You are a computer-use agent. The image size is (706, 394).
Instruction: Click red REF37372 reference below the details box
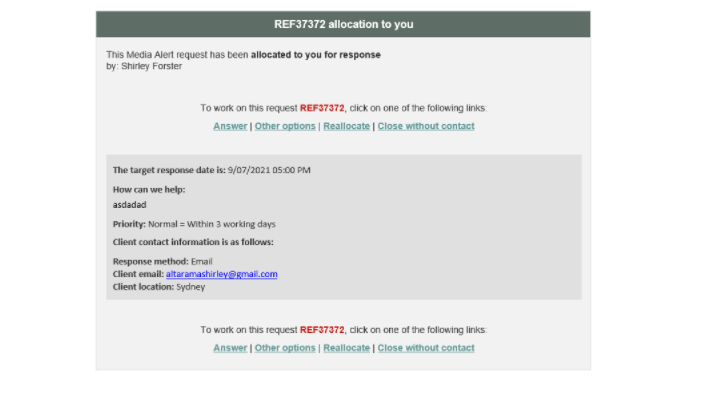(x=322, y=330)
